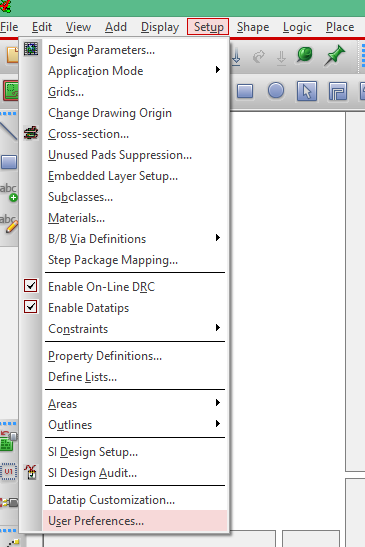Click the green 3D sphere toolbar icon

coord(305,55)
